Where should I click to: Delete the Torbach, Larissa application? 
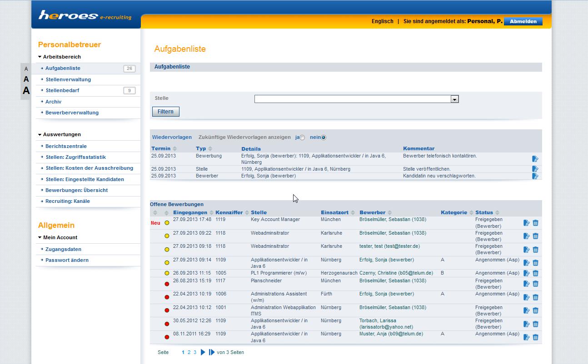(535, 324)
